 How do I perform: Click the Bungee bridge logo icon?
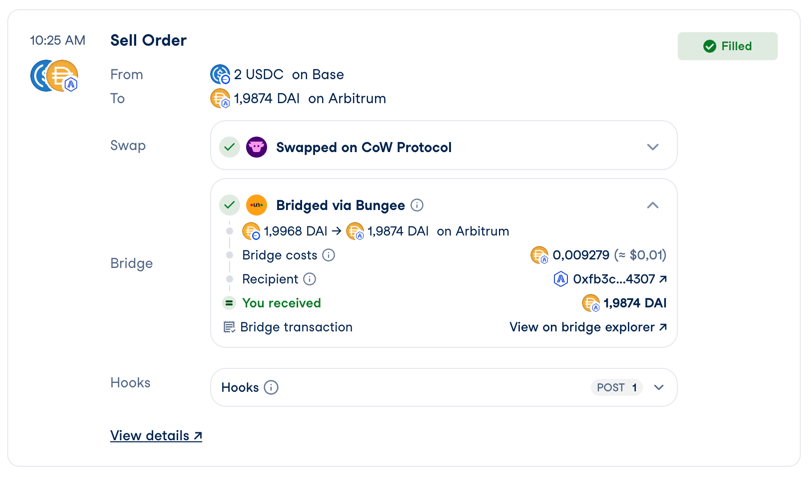coord(257,205)
